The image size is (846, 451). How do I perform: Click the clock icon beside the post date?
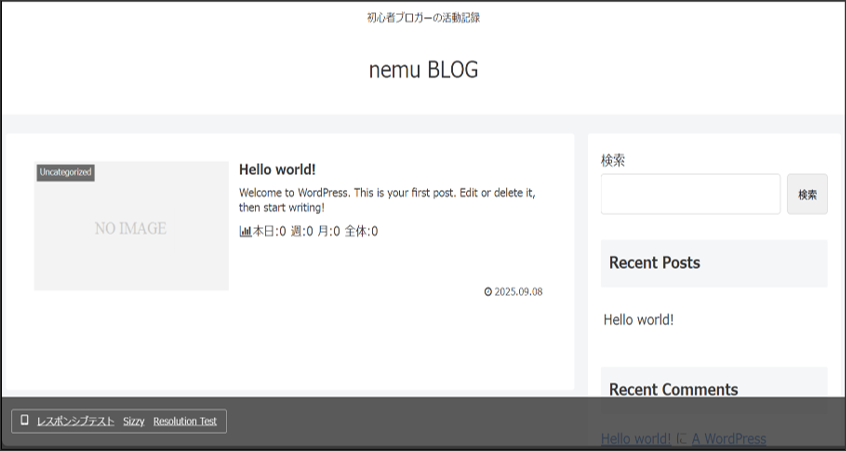[x=488, y=292]
